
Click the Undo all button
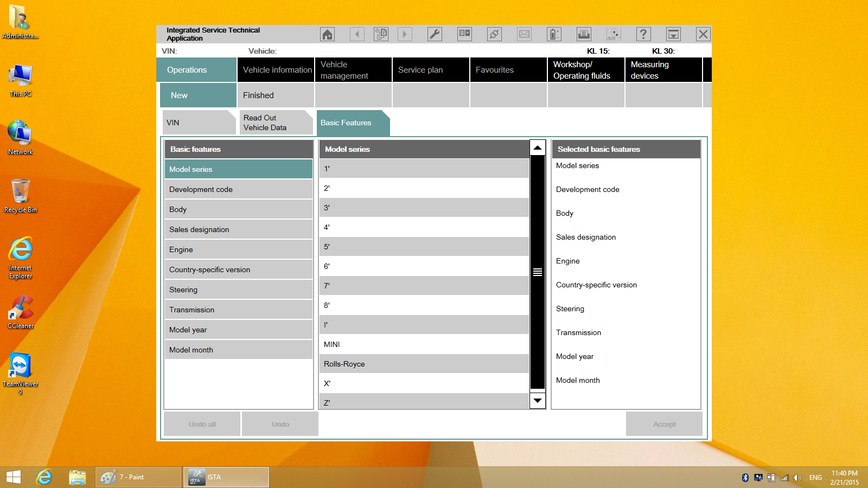202,424
